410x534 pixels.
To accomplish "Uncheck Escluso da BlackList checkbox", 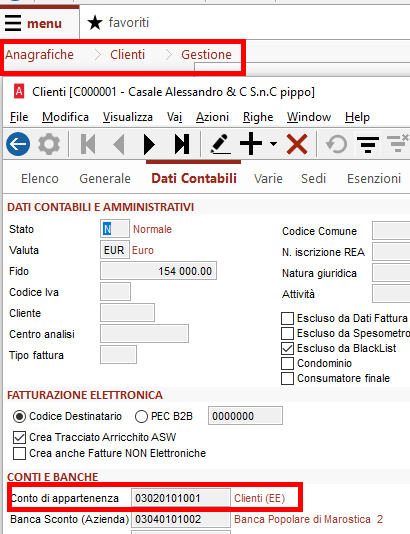I will (287, 348).
